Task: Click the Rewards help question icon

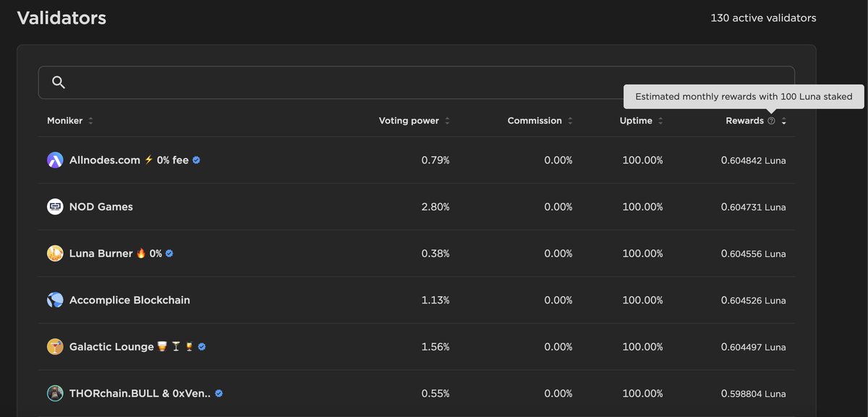Action: coord(771,121)
